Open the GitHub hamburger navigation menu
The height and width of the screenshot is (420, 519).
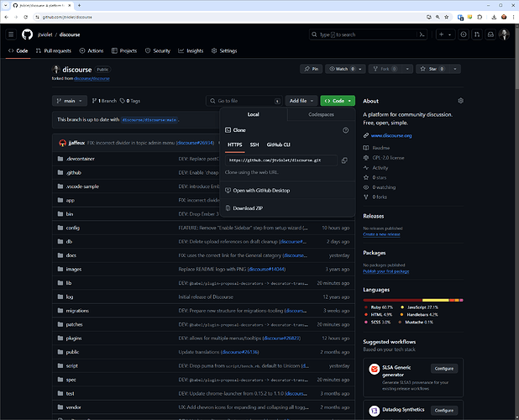pos(11,34)
